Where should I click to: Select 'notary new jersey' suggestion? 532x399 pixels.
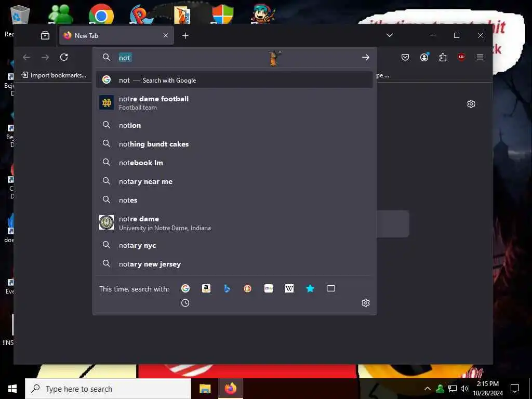point(234,264)
